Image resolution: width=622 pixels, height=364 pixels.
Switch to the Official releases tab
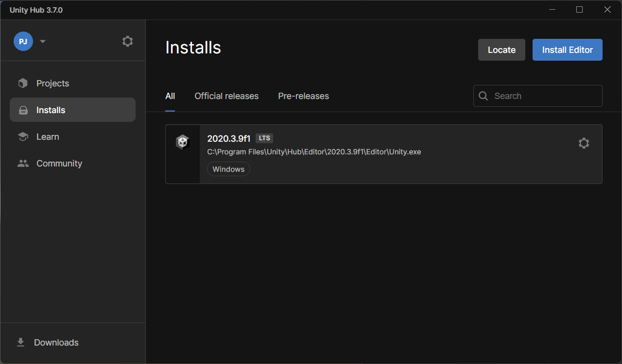(x=226, y=96)
